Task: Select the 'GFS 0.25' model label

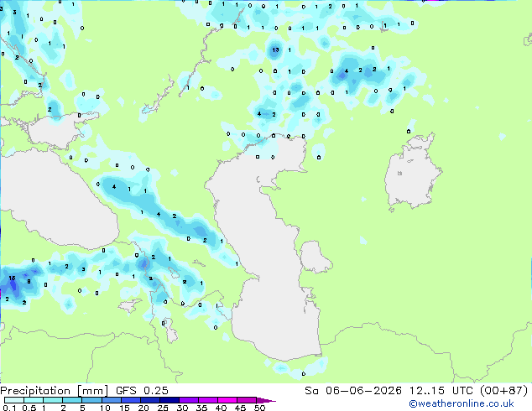Action: (x=142, y=391)
